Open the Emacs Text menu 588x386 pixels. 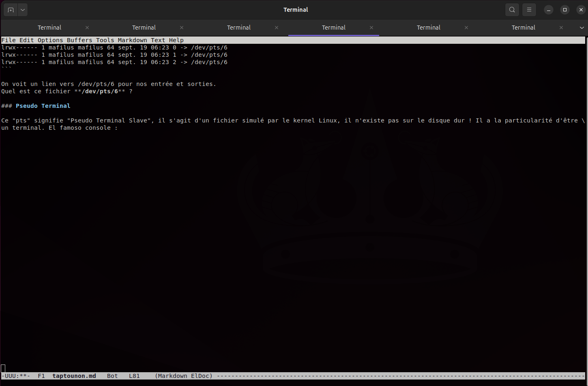point(158,40)
